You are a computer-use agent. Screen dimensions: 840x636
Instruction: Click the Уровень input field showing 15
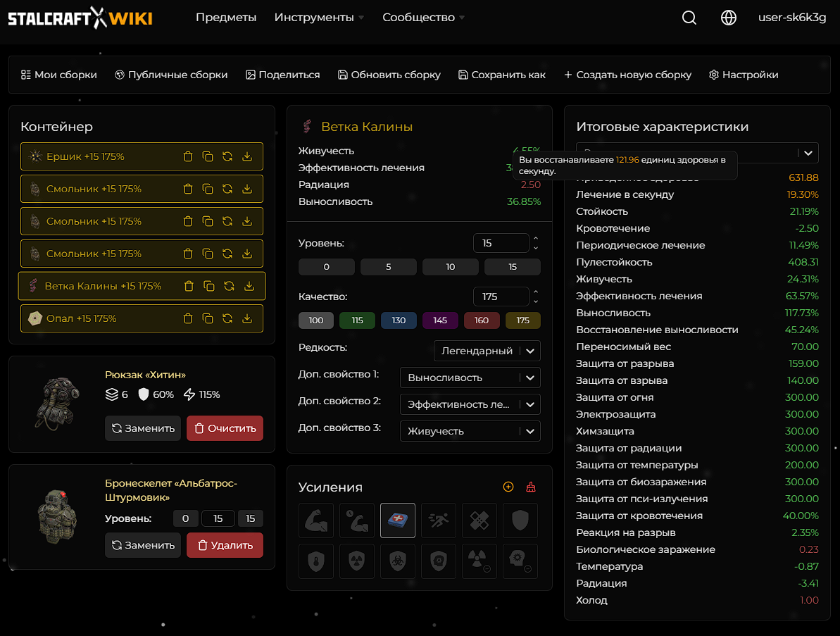click(x=501, y=243)
